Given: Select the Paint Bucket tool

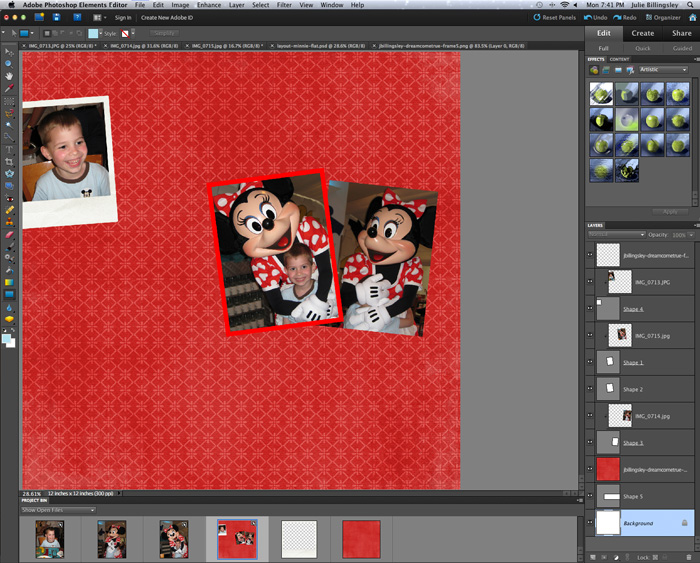Looking at the screenshot, I should tap(9, 270).
